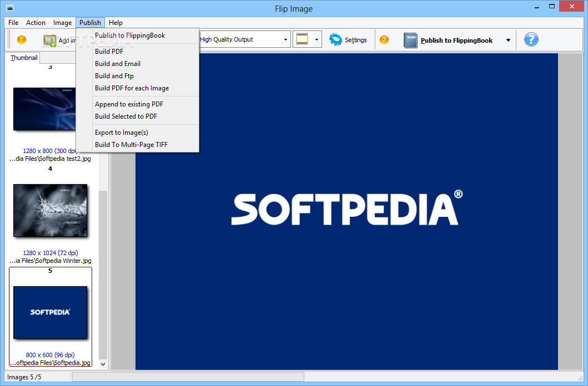The height and width of the screenshot is (386, 588).
Task: Select Build PDF menu entry
Action: pyautogui.click(x=137, y=52)
